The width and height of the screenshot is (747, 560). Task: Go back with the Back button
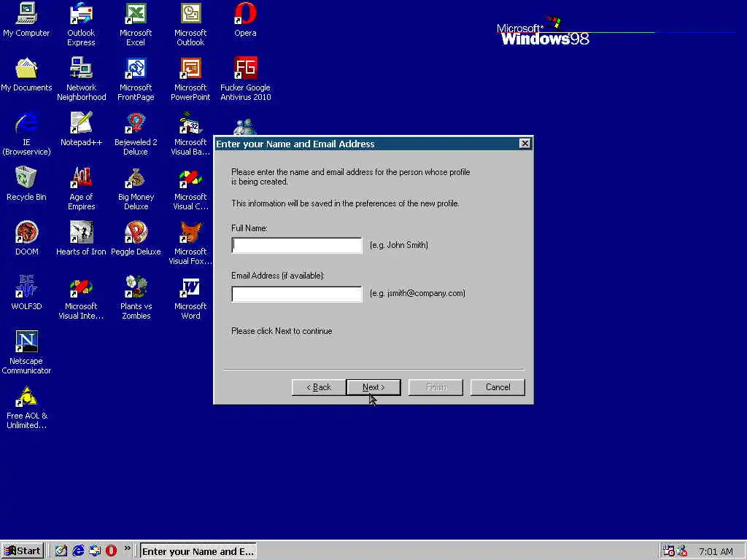(x=319, y=387)
